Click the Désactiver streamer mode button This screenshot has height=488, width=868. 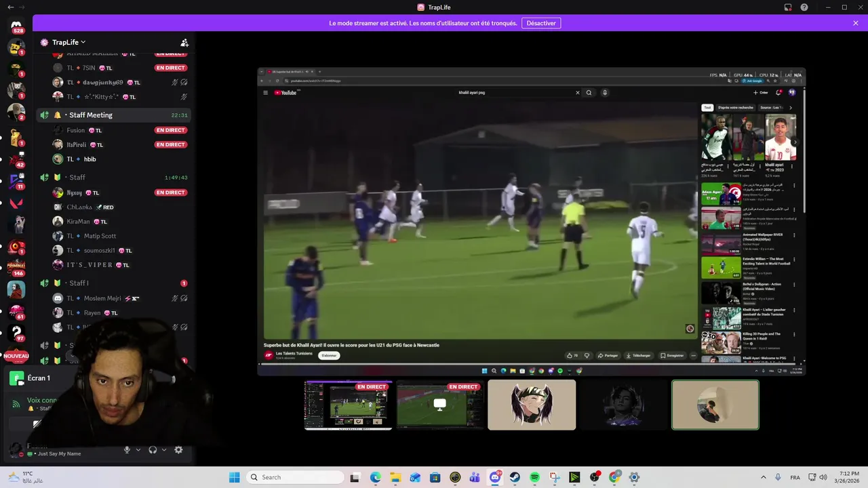pyautogui.click(x=540, y=23)
